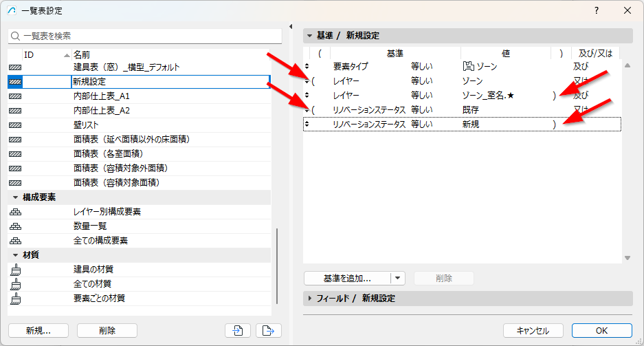The height and width of the screenshot is (346, 644).
Task: Click the list icon beside 内部仕上表_A1
Action: point(15,96)
